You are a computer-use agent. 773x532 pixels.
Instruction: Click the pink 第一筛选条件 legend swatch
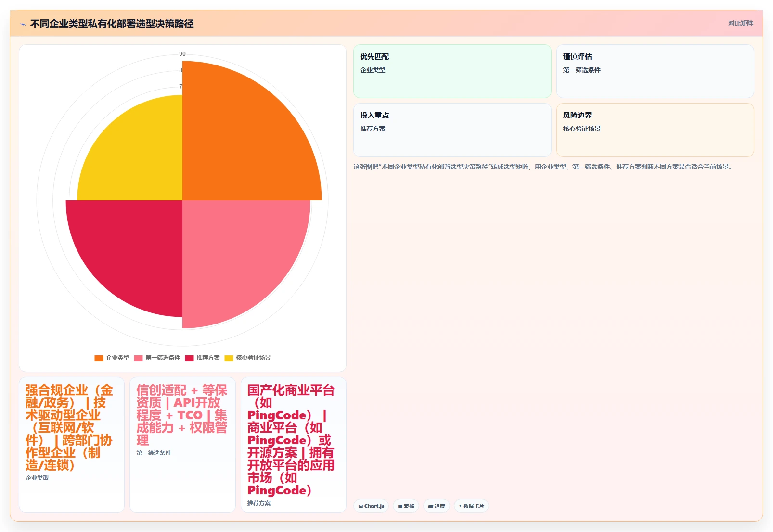(x=138, y=358)
